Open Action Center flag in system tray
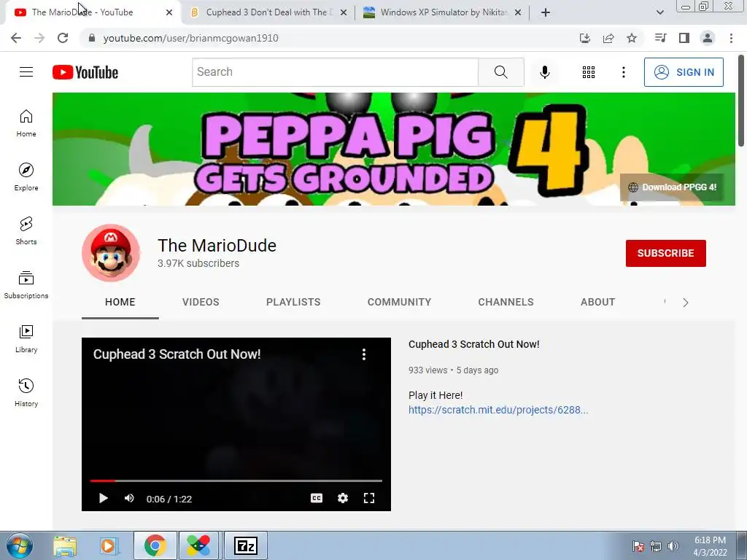This screenshot has height=560, width=747. [x=638, y=546]
